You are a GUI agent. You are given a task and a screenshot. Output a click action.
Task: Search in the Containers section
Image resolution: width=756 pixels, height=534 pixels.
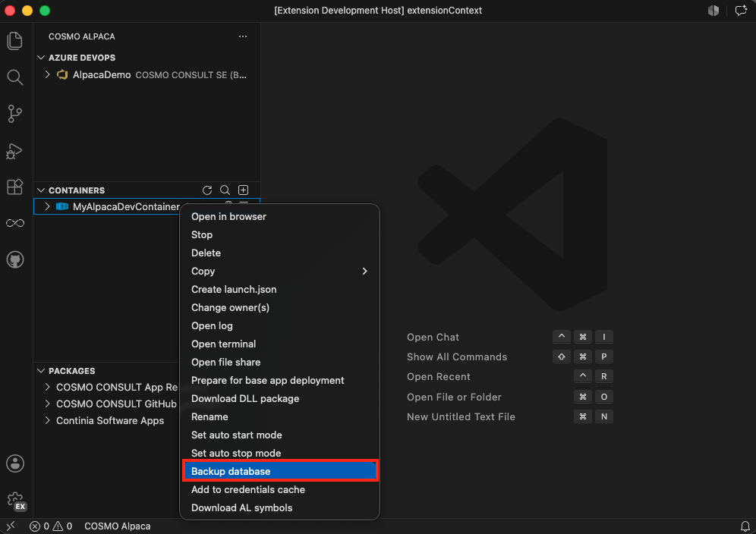coord(225,190)
